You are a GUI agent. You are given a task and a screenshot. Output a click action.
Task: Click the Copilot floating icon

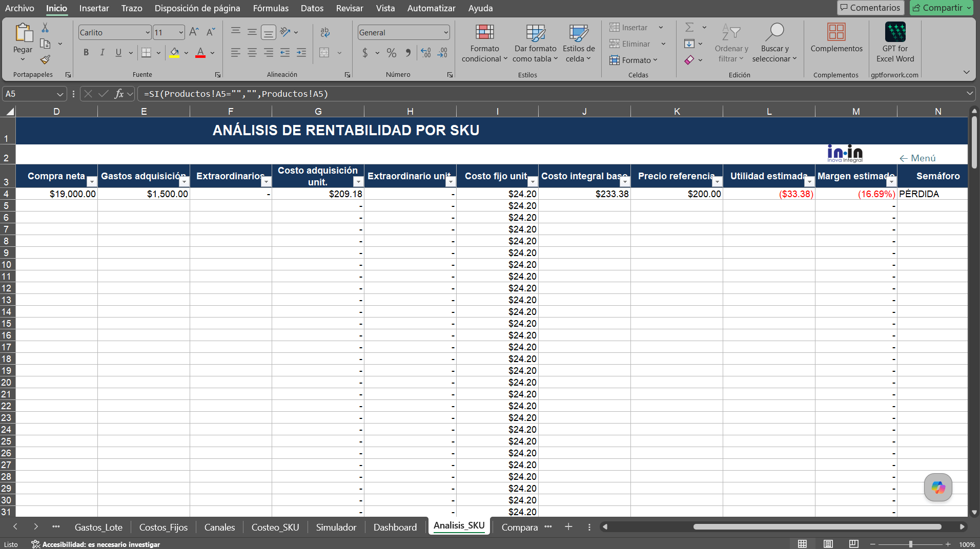(x=938, y=487)
